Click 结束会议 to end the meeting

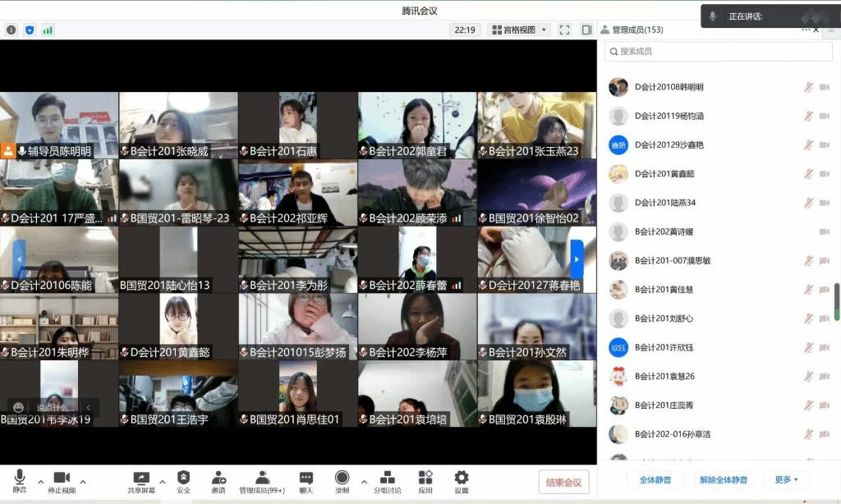click(563, 482)
